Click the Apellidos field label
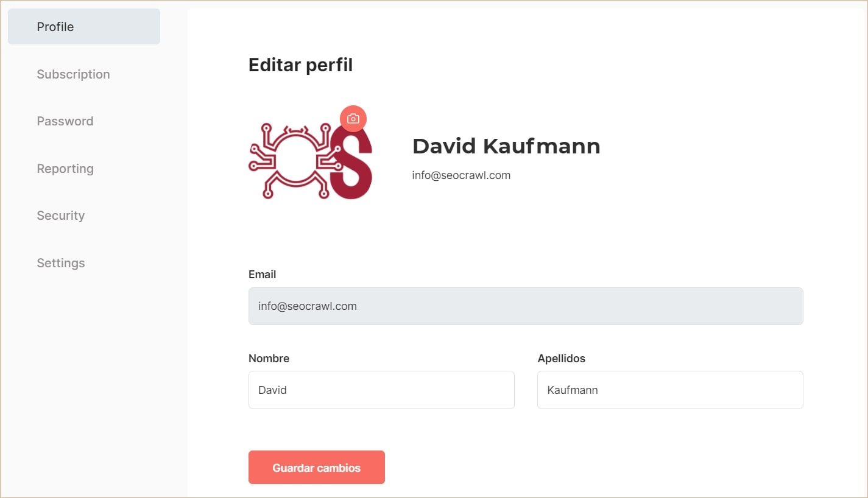Screen dimensions: 868x498 pyautogui.click(x=561, y=359)
